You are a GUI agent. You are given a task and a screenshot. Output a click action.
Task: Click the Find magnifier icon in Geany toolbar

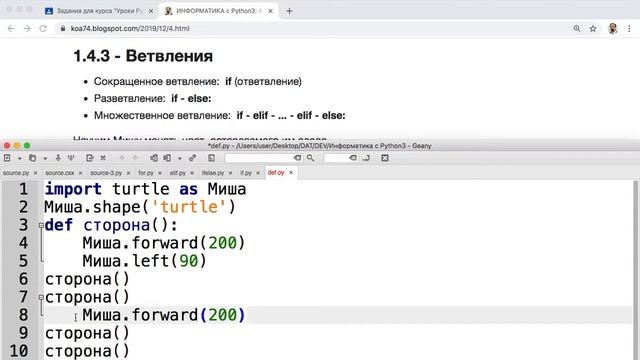click(x=311, y=158)
